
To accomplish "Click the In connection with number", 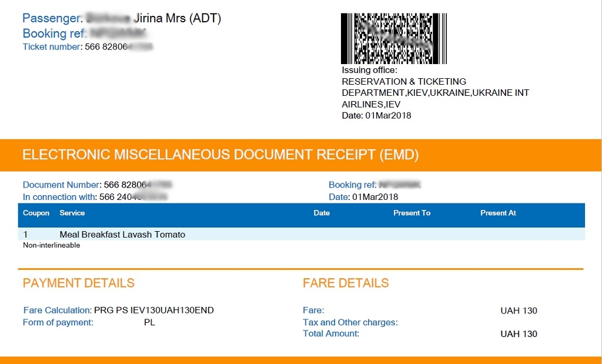I will (x=133, y=197).
